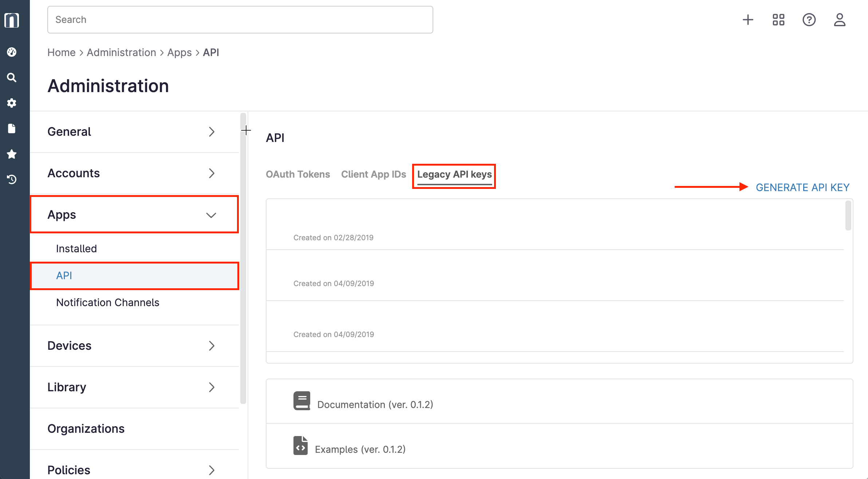Click the plus add icon in header
Screen dimensions: 868x479
[x=748, y=20]
